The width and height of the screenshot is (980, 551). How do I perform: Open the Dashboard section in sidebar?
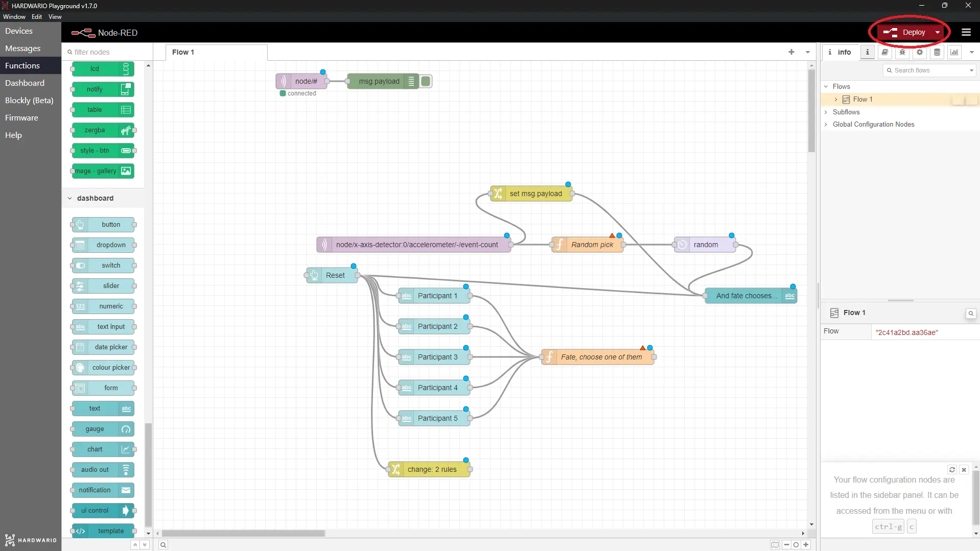[x=31, y=83]
